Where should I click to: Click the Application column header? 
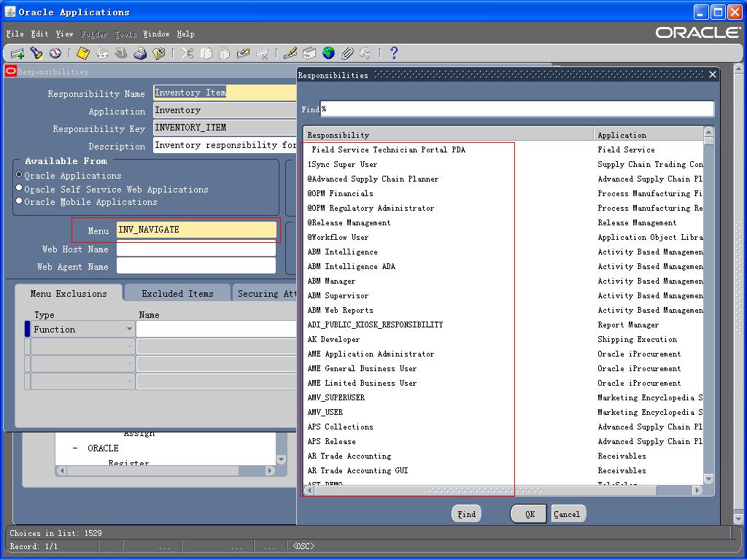[x=649, y=135]
